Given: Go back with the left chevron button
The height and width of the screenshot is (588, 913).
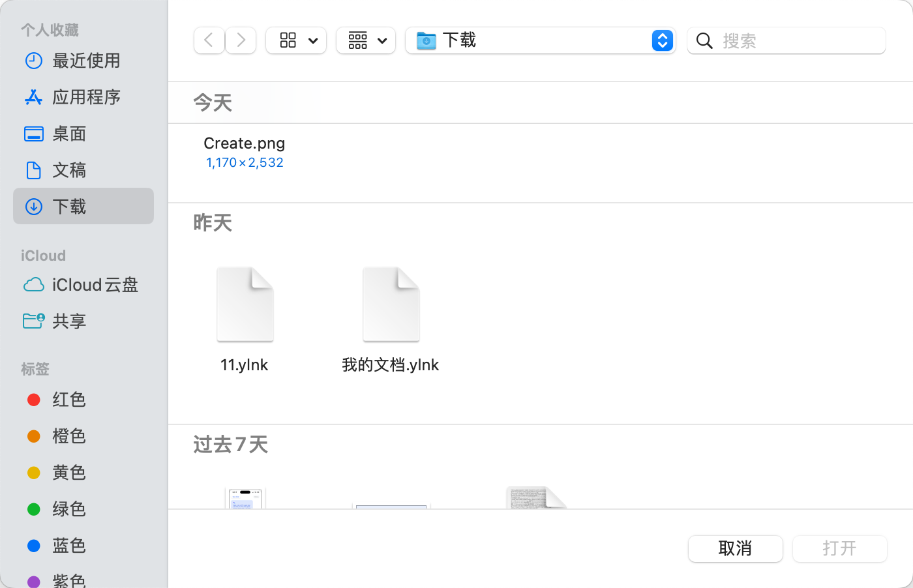Looking at the screenshot, I should coord(209,40).
